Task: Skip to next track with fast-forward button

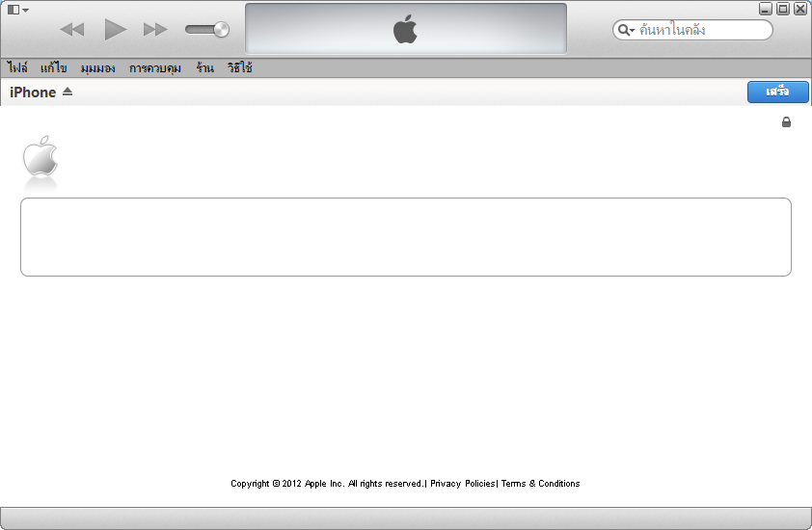Action: tap(155, 30)
